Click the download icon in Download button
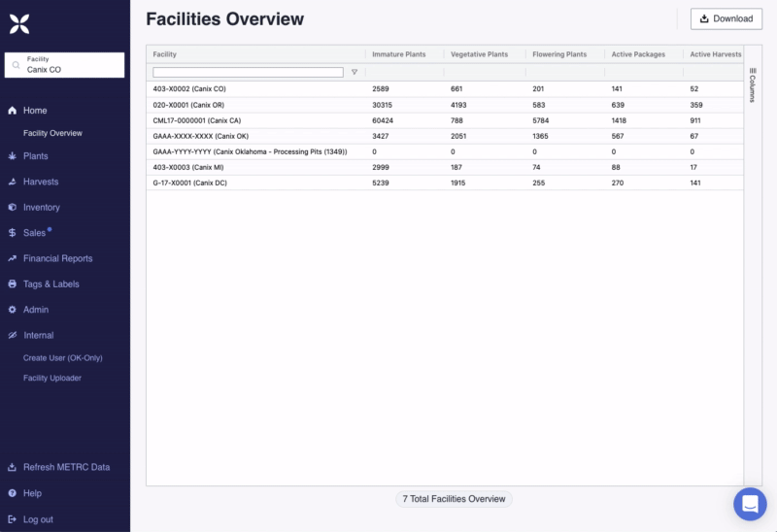The width and height of the screenshot is (777, 532). pyautogui.click(x=703, y=18)
